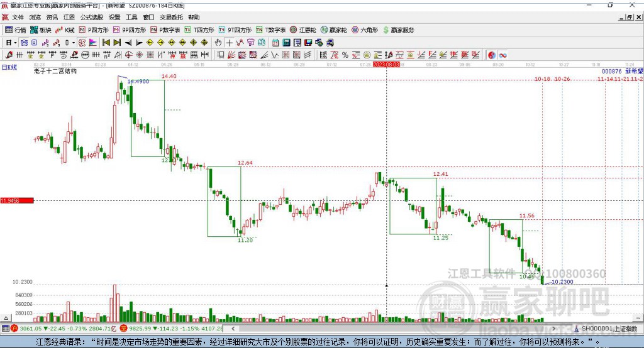
Task: Open the 帮助 menu
Action: 194,17
